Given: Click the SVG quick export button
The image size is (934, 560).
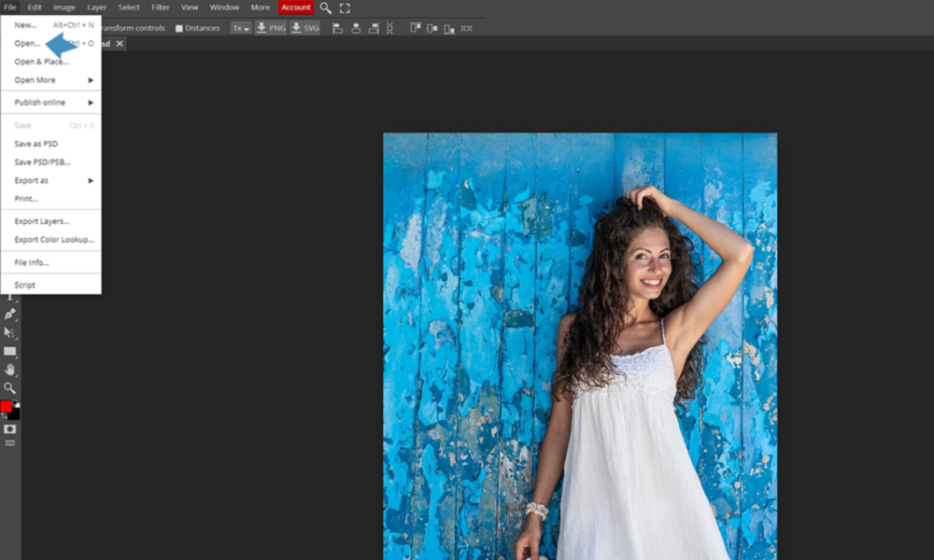Looking at the screenshot, I should 304,28.
